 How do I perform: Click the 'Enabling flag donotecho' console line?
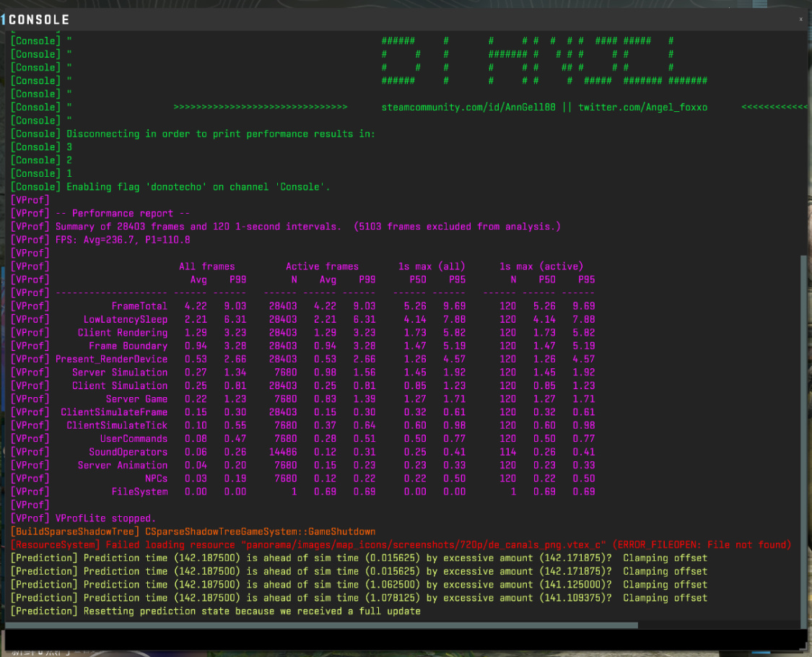[170, 186]
